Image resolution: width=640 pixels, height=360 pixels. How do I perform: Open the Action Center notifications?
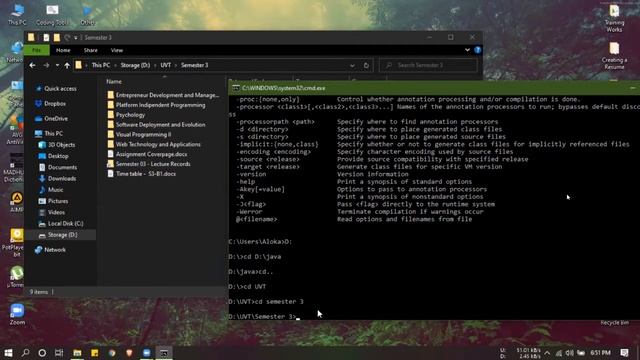(x=624, y=353)
